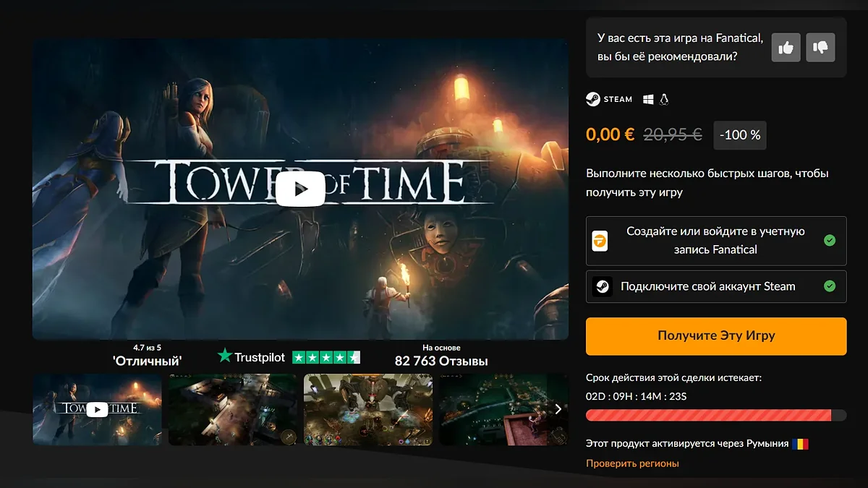The image size is (868, 488).
Task: Click the thumbs down icon
Action: coord(820,48)
